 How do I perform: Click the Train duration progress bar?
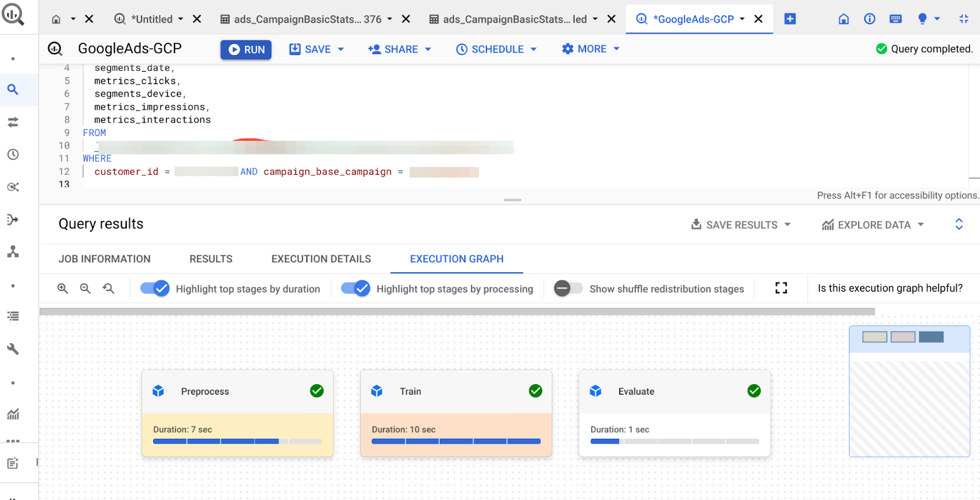coord(456,441)
